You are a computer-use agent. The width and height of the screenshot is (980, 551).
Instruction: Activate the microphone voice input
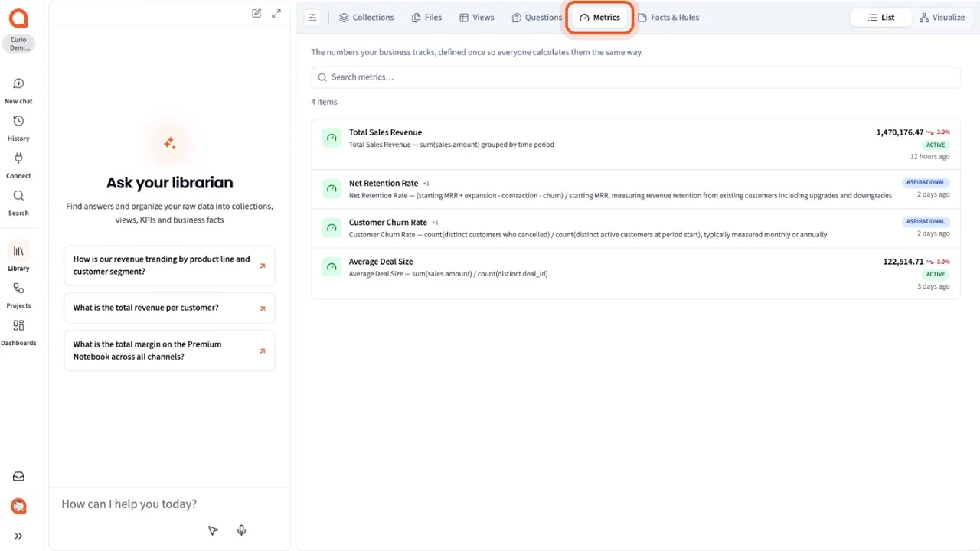[241, 530]
